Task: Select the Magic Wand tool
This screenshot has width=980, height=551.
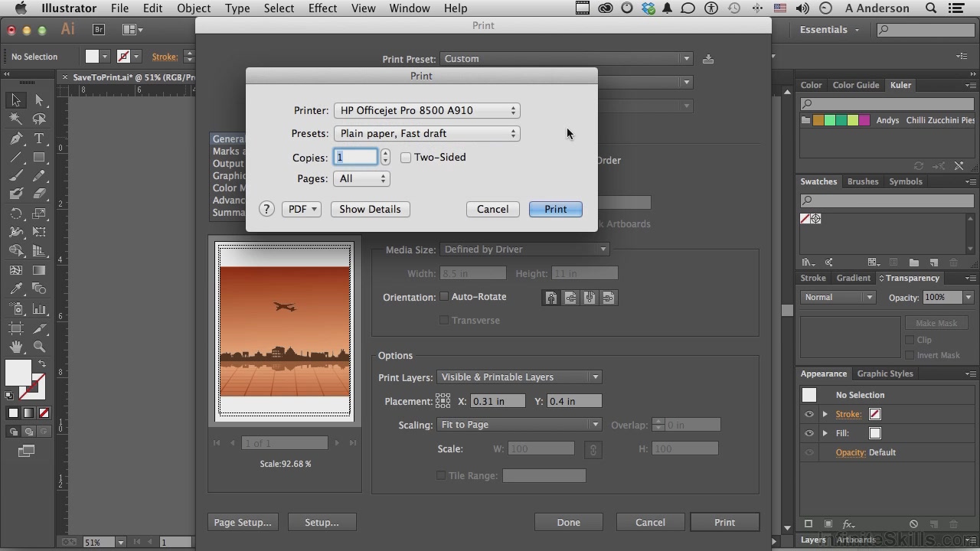Action: point(16,119)
